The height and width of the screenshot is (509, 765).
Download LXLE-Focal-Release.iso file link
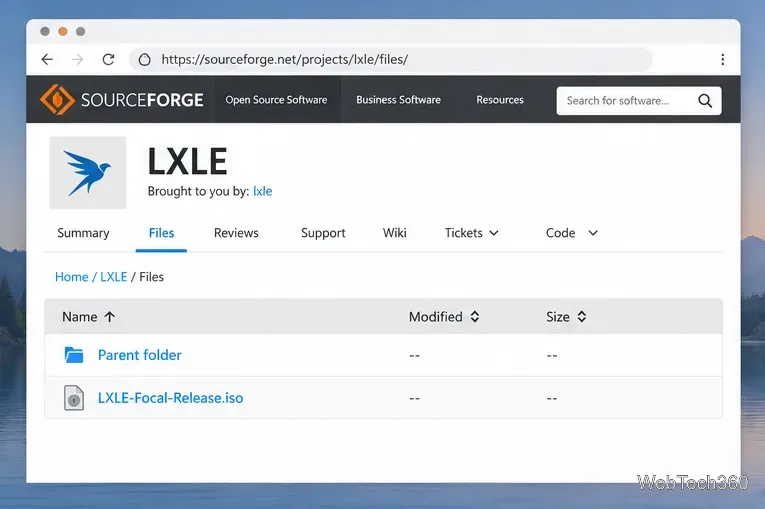[170, 398]
